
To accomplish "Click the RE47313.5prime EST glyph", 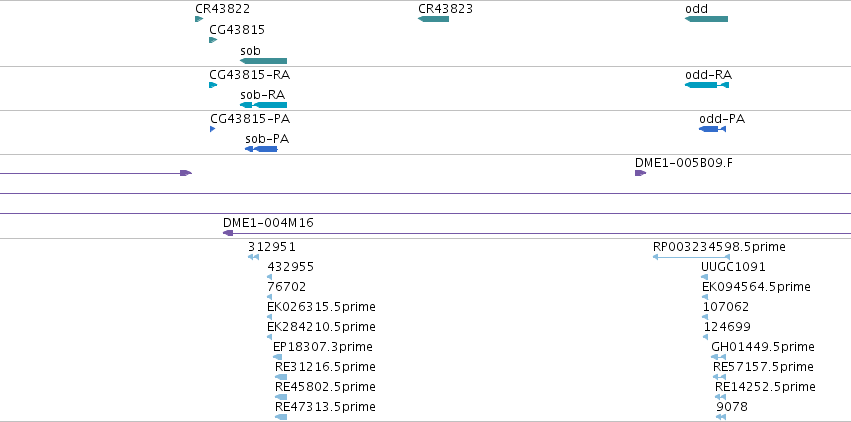I will click(281, 417).
